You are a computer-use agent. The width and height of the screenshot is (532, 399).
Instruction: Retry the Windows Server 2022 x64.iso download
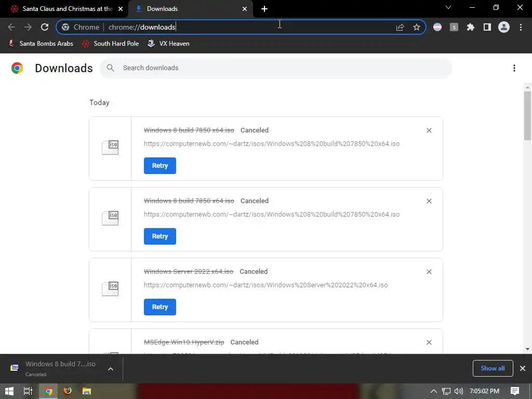point(160,307)
